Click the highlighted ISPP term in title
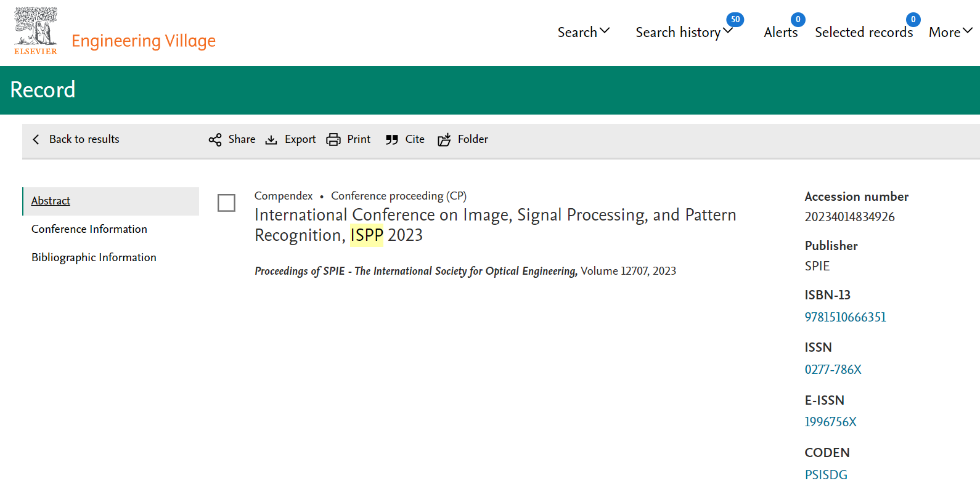Image resolution: width=980 pixels, height=494 pixels. coord(367,235)
